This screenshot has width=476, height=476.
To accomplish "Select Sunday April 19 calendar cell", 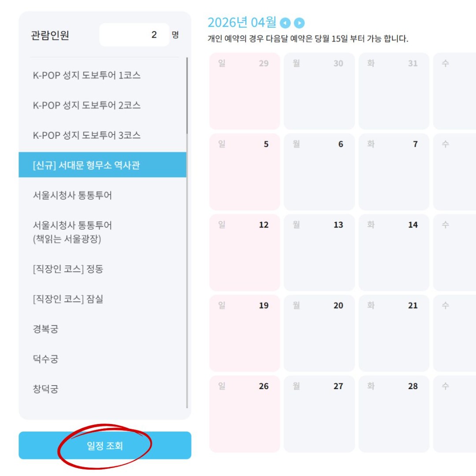I will tap(245, 333).
